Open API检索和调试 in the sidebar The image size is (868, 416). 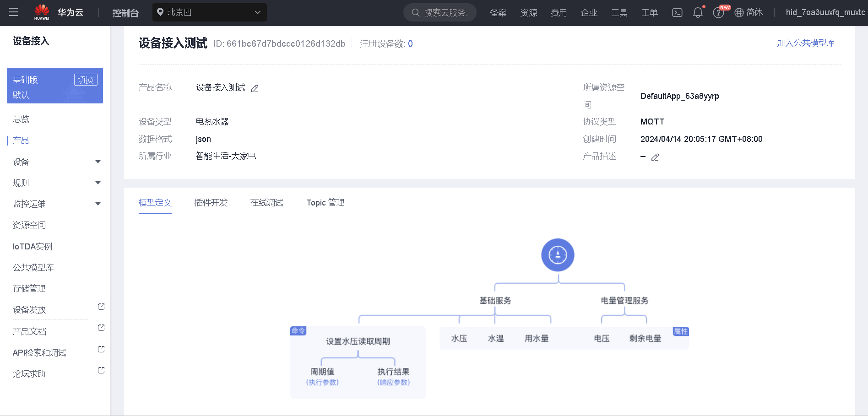click(x=39, y=352)
